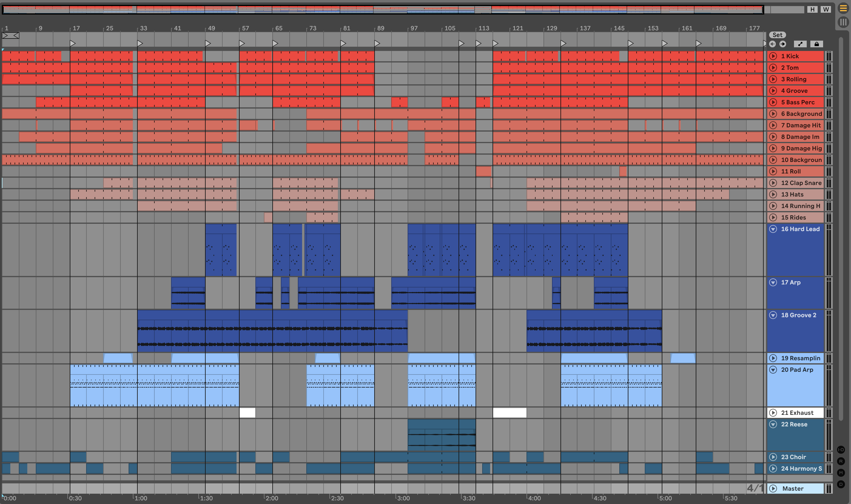Toggle the Returns section R button

pyautogui.click(x=841, y=461)
